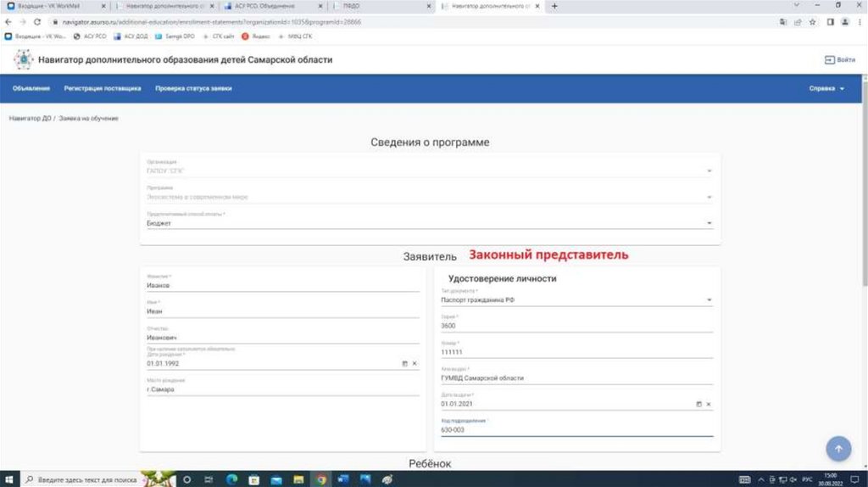Viewport: 868px width, 487px height.
Task: Bookmark this page with star icon
Action: point(813,22)
